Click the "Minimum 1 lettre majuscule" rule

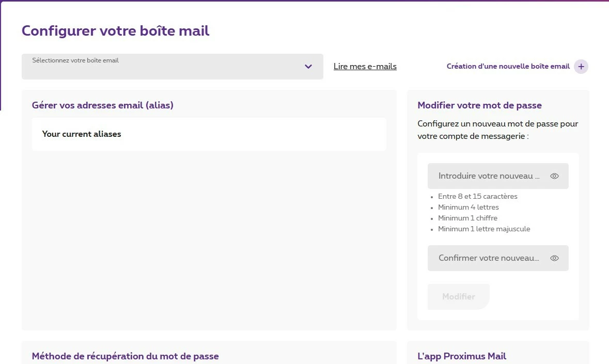484,229
